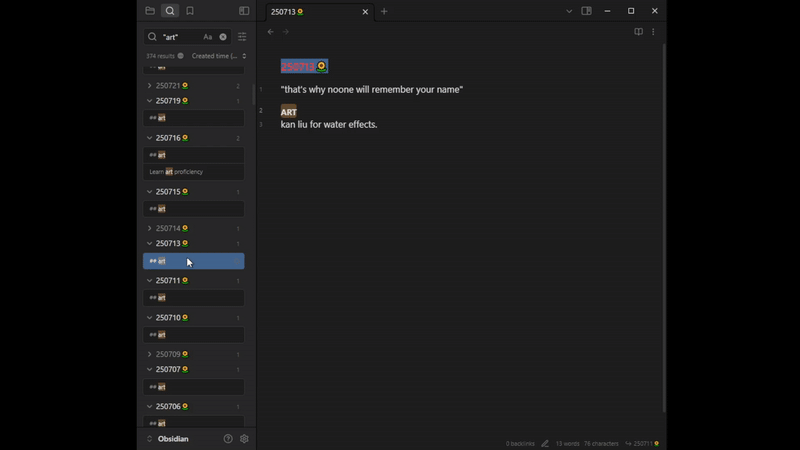The width and height of the screenshot is (800, 450).
Task: Open the tab list dropdown chevron
Action: click(x=569, y=11)
